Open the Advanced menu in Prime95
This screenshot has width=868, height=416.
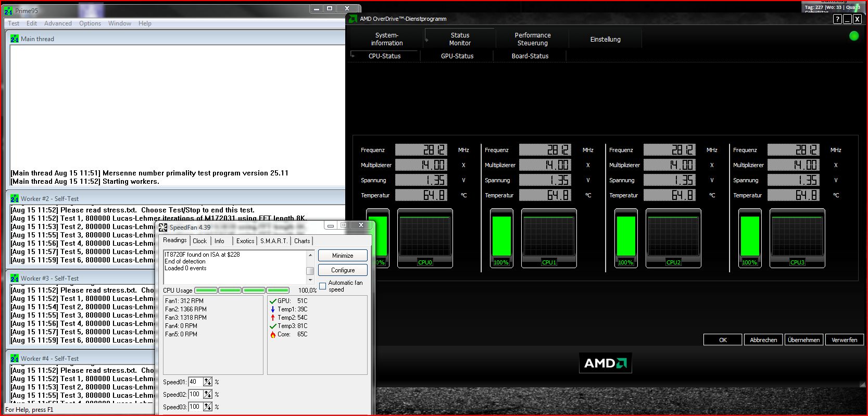(x=58, y=23)
